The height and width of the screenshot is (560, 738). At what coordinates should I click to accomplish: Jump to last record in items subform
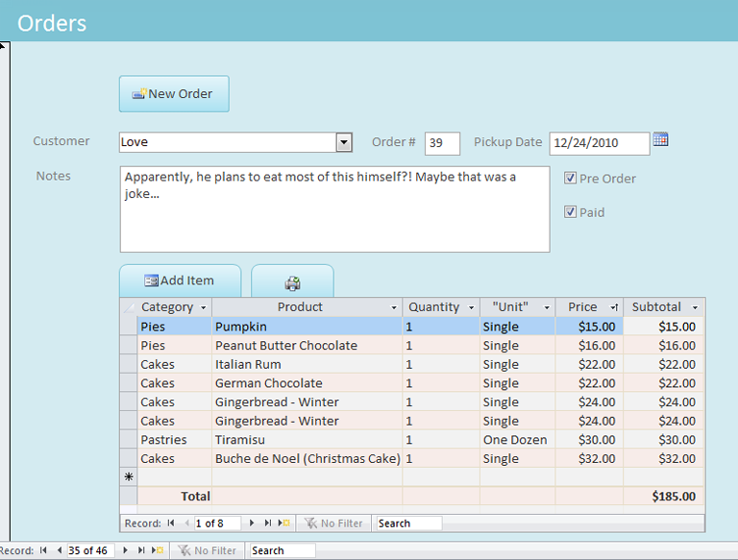(268, 523)
